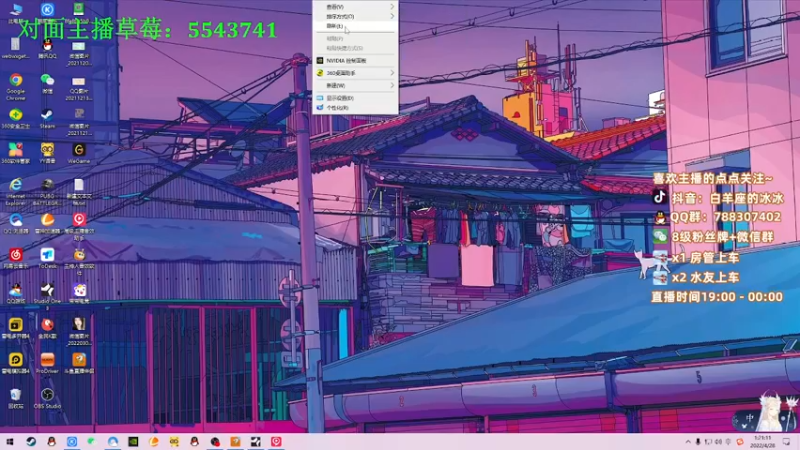Open Steam from the taskbar

31,442
